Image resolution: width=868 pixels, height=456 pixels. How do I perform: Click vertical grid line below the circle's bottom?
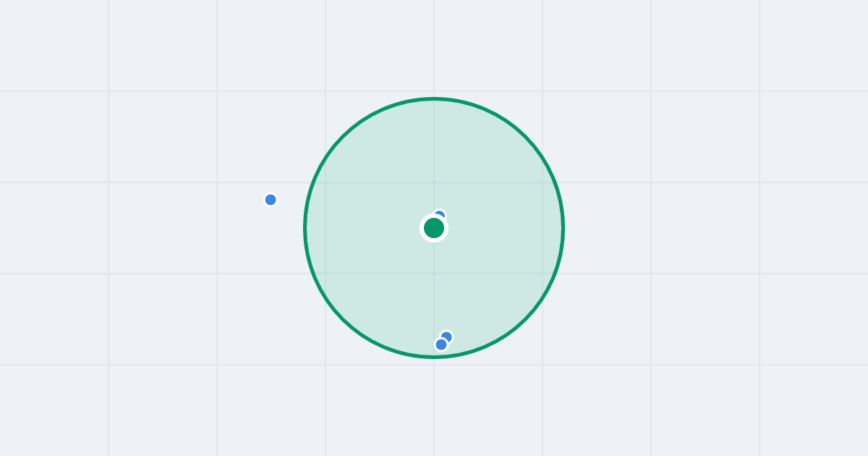click(x=434, y=407)
